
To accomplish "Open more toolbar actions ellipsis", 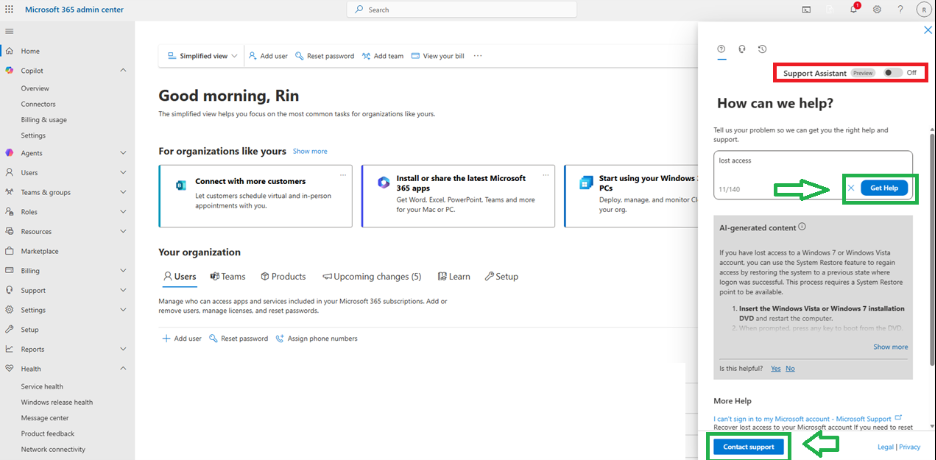I will (x=478, y=55).
